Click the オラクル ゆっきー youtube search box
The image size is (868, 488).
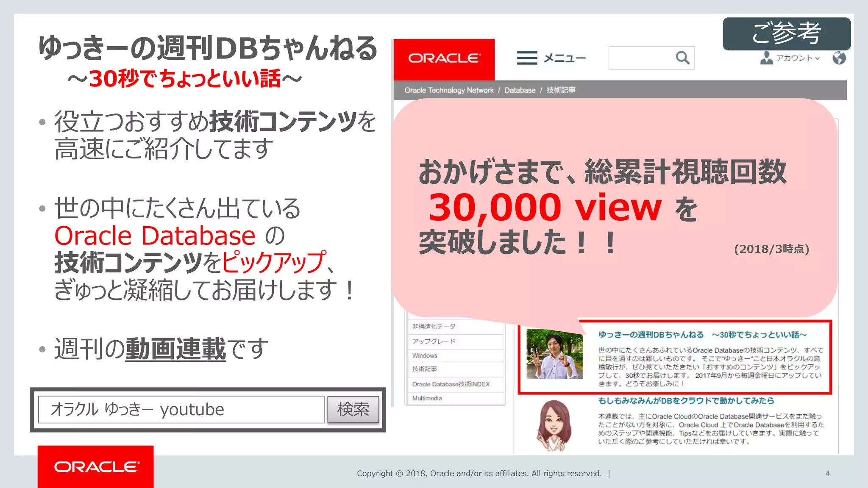pos(181,410)
